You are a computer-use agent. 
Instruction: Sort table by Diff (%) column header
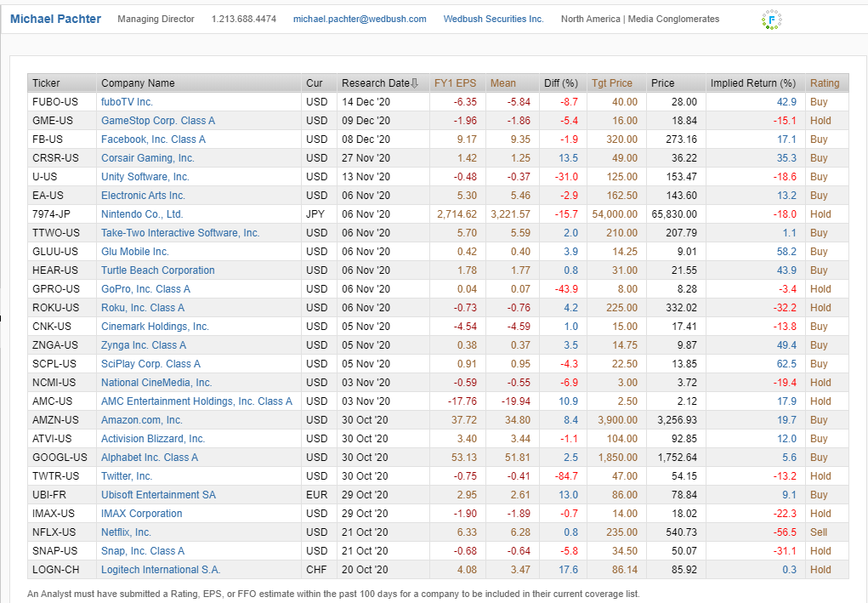pyautogui.click(x=561, y=82)
